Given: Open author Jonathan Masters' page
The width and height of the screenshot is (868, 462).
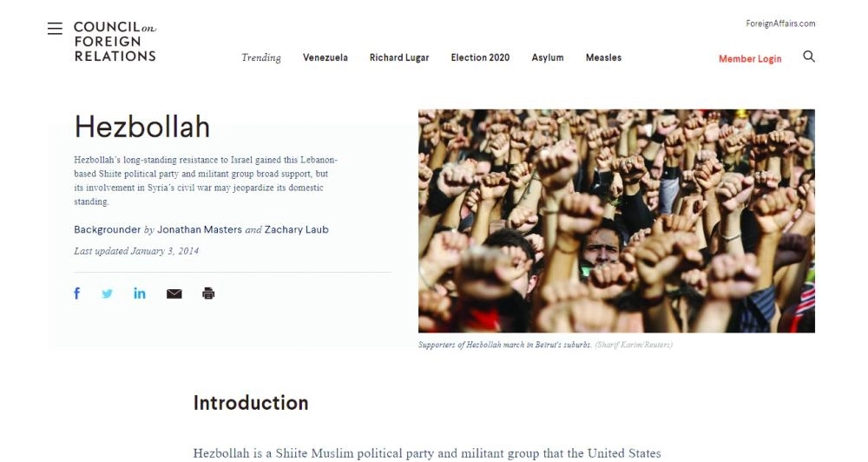Looking at the screenshot, I should (200, 230).
